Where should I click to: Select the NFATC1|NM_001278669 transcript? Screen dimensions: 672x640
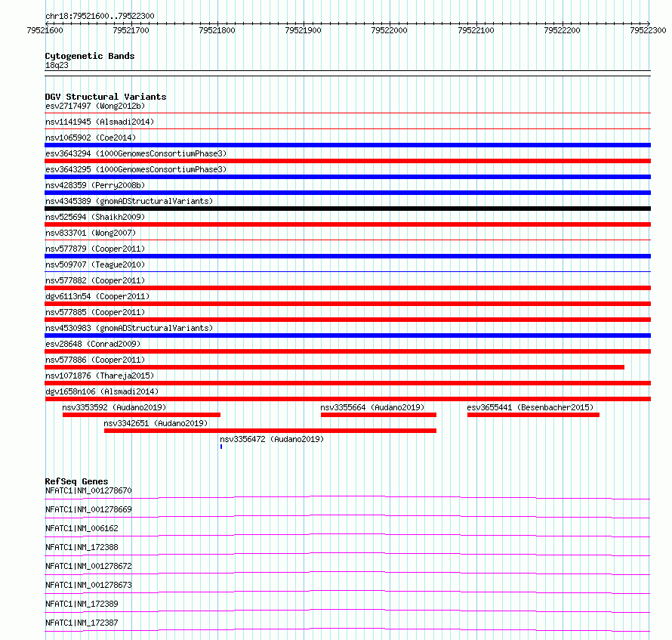(88, 509)
